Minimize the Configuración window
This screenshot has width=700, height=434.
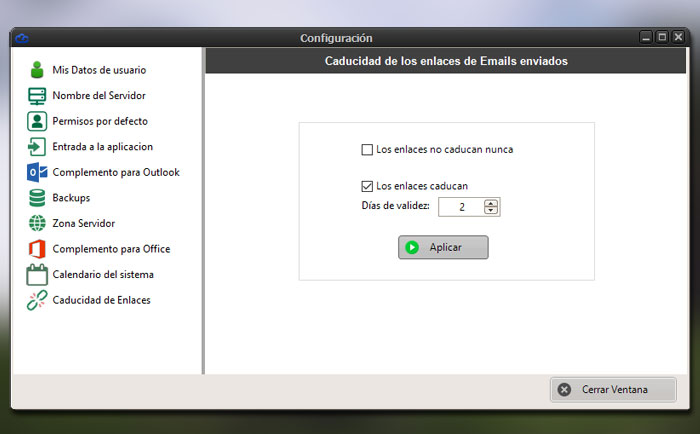[646, 38]
